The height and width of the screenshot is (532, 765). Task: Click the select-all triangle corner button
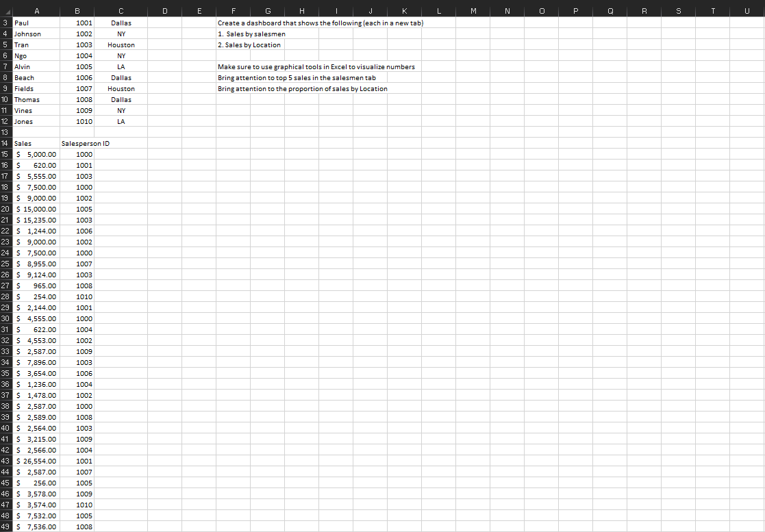point(5,10)
